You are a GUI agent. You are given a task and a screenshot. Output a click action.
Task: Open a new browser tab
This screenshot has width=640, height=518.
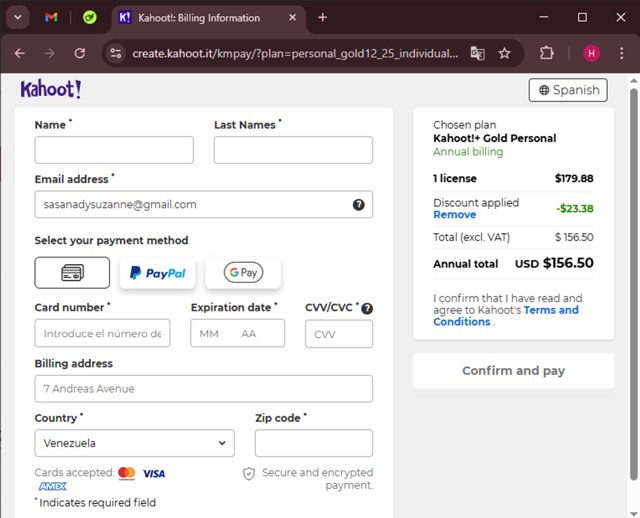pyautogui.click(x=322, y=18)
